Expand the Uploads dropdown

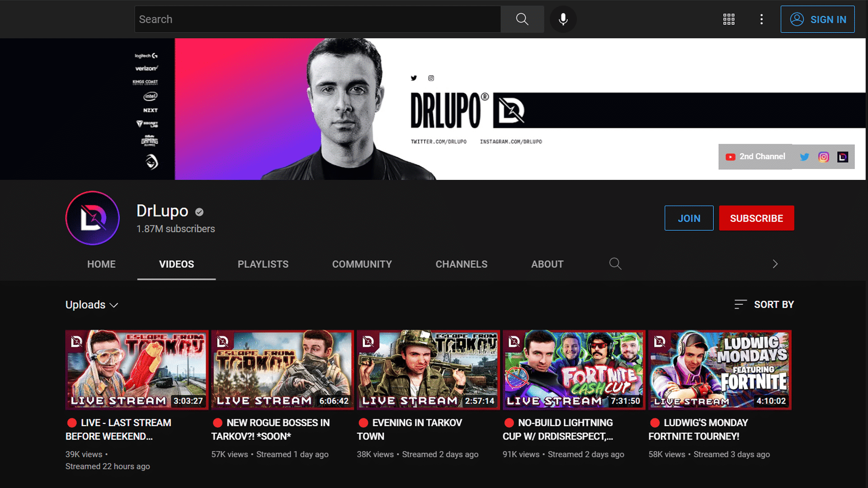point(92,305)
